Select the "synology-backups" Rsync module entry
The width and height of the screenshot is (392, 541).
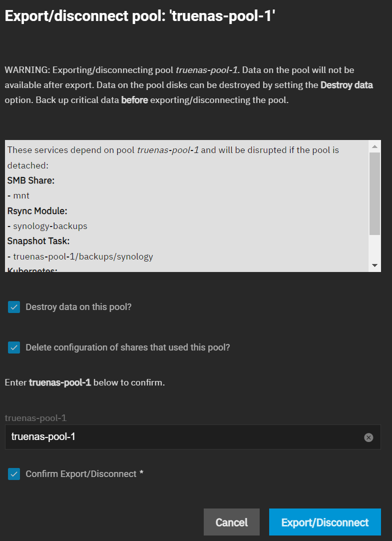[50, 226]
